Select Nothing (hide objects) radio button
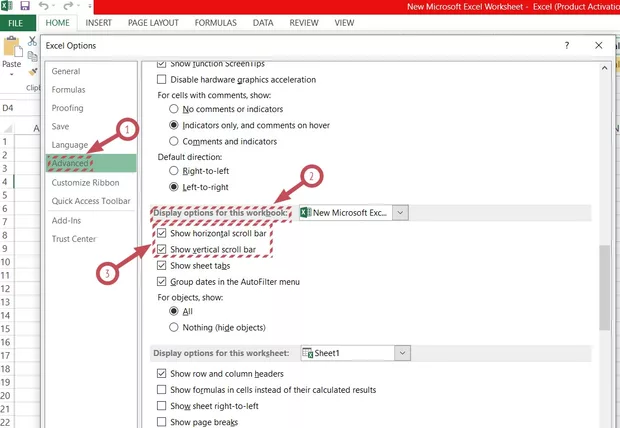This screenshot has width=620, height=428. [174, 327]
